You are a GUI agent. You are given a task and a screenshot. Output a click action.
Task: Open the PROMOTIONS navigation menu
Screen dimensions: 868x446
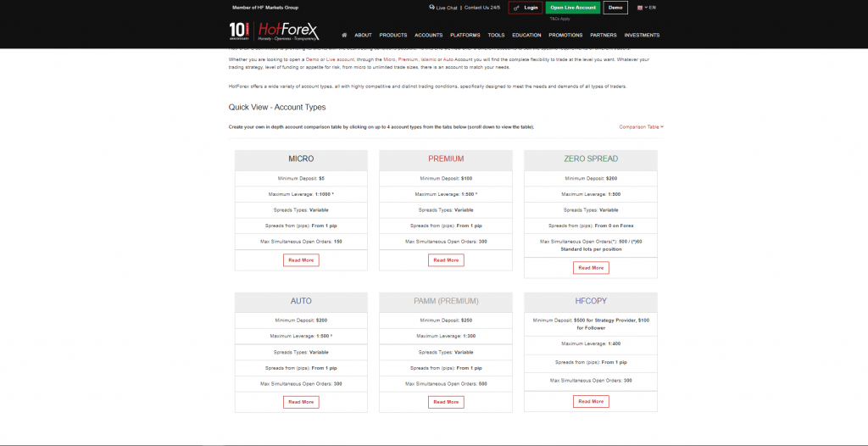click(565, 35)
